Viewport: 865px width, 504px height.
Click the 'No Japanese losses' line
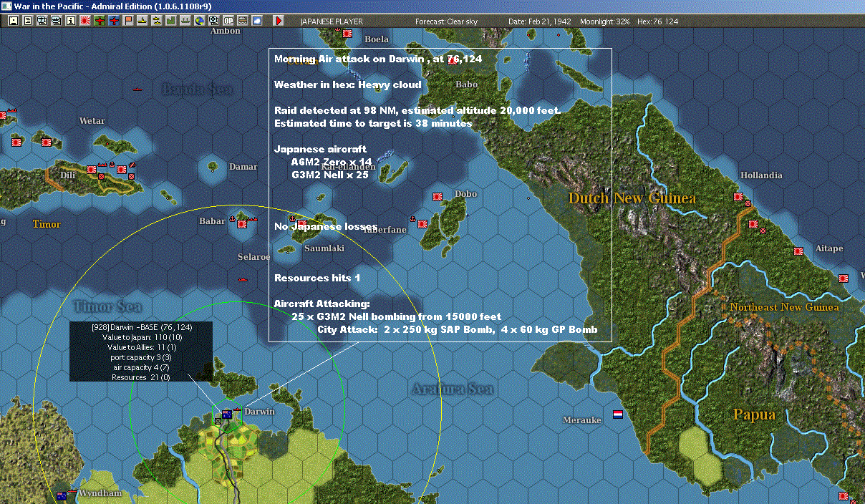pyautogui.click(x=326, y=227)
